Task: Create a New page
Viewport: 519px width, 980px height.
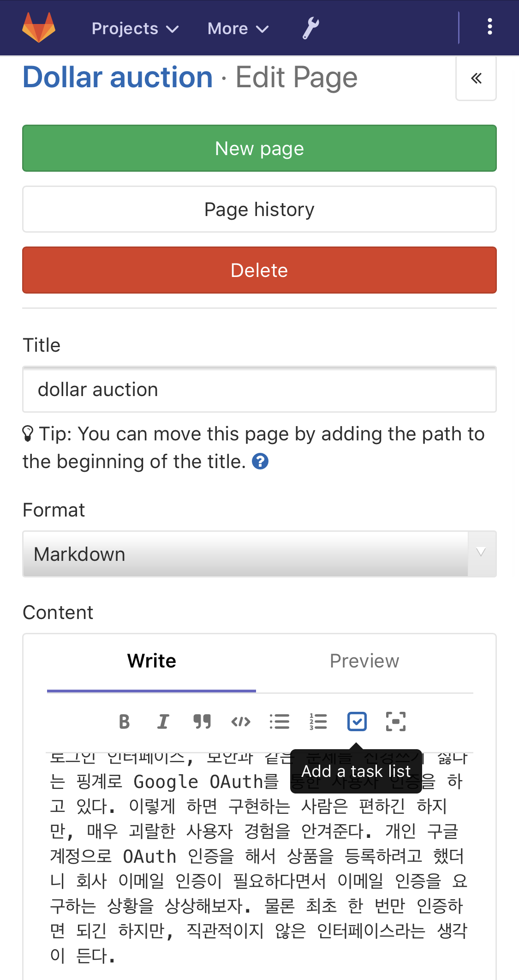Action: (x=259, y=148)
